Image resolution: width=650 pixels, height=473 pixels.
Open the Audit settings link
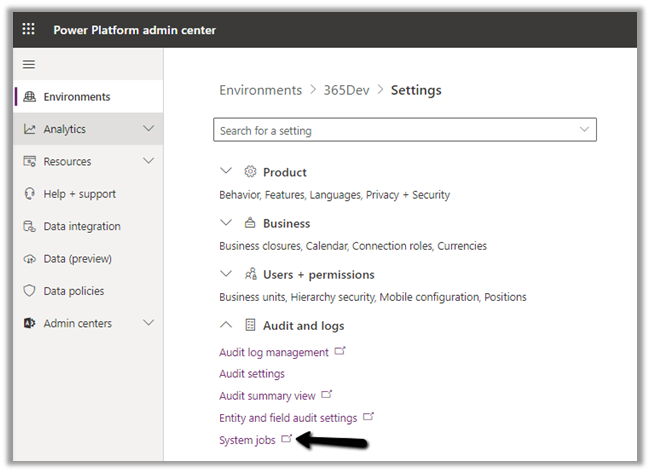point(252,374)
